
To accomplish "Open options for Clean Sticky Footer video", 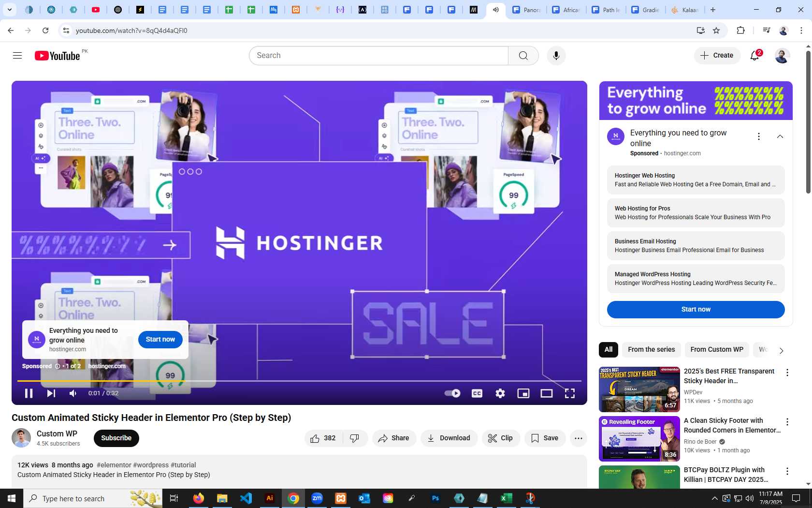I will pos(787,422).
